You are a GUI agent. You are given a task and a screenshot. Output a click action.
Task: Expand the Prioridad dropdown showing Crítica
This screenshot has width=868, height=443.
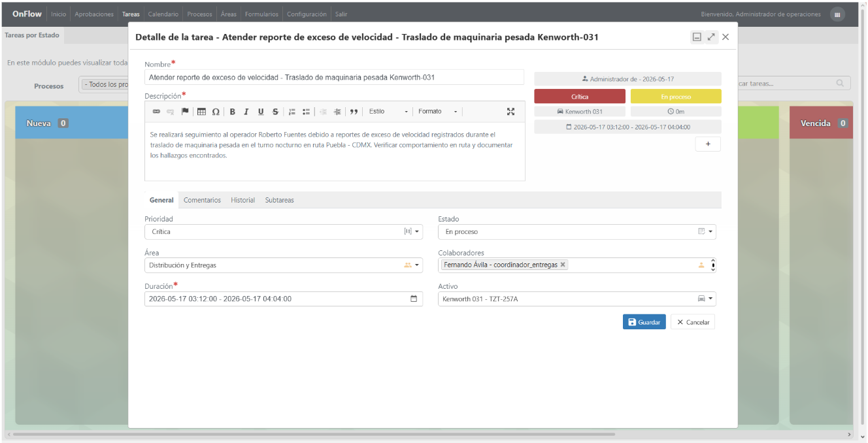284,232
